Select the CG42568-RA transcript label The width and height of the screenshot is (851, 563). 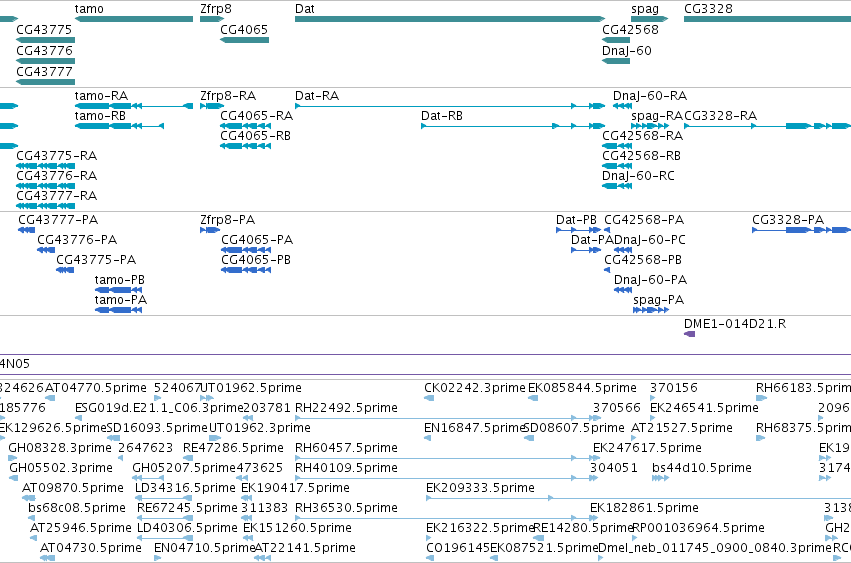pos(642,136)
